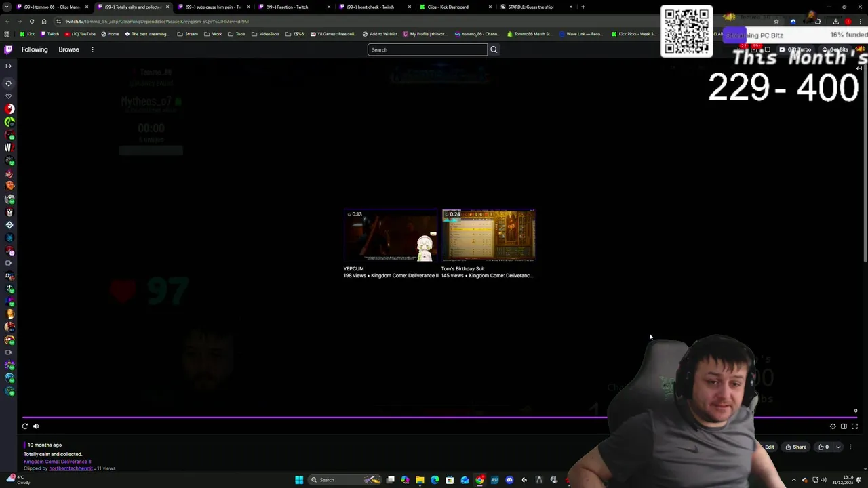
Task: Open the Tools bookmarks folder
Action: tap(237, 34)
